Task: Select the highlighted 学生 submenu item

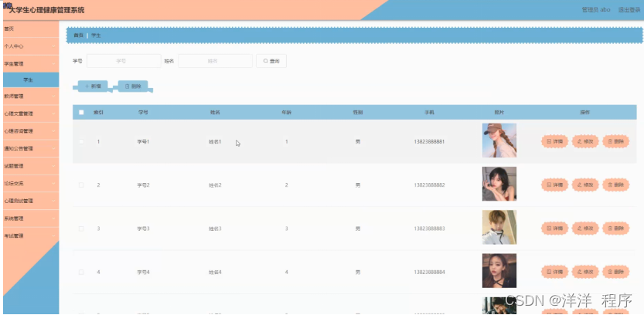Action: 31,80
